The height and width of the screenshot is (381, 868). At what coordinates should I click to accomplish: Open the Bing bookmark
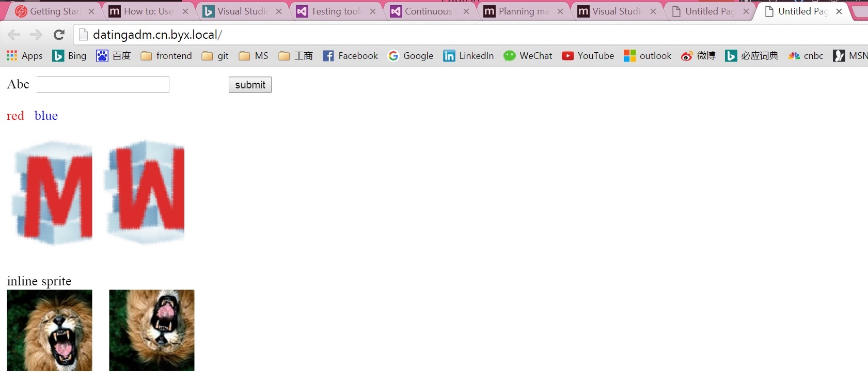[x=70, y=56]
